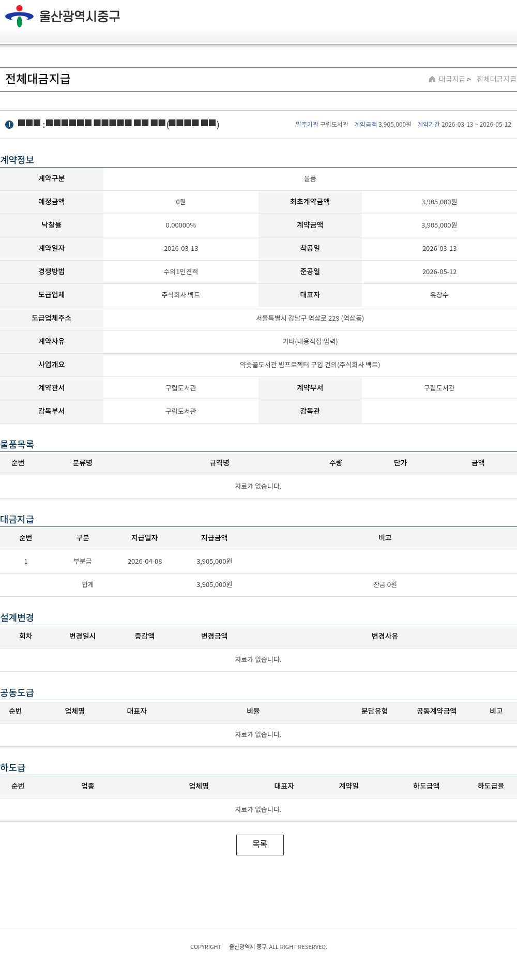The image size is (517, 980).
Task: Open the 대금지급 breadcrumb link
Action: (x=452, y=79)
